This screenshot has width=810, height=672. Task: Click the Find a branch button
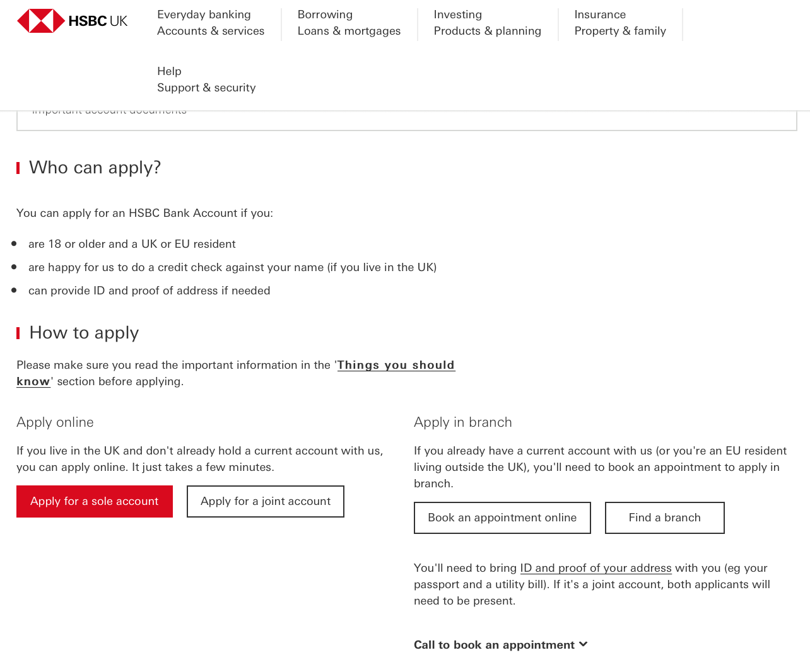click(665, 518)
